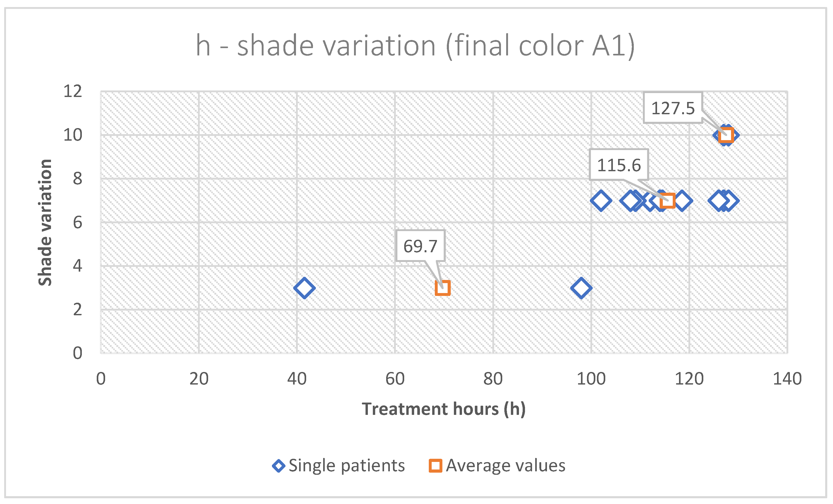Click the 12 tick label on the vertical axis
Viewport: 833px width, 504px height.
pos(73,91)
